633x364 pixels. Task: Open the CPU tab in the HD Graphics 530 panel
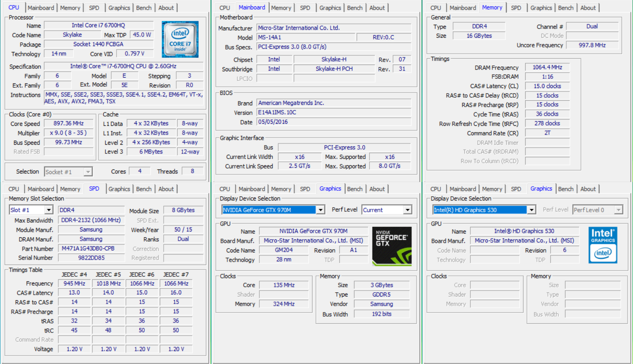(x=436, y=189)
